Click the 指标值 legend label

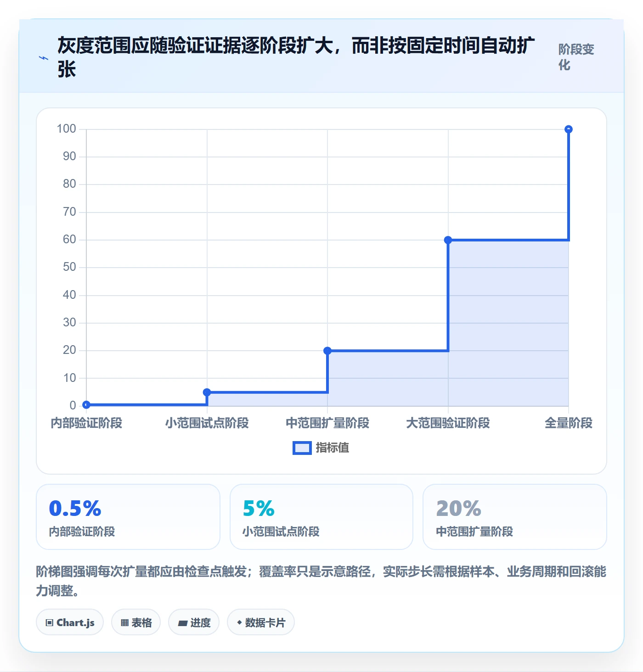tap(333, 448)
